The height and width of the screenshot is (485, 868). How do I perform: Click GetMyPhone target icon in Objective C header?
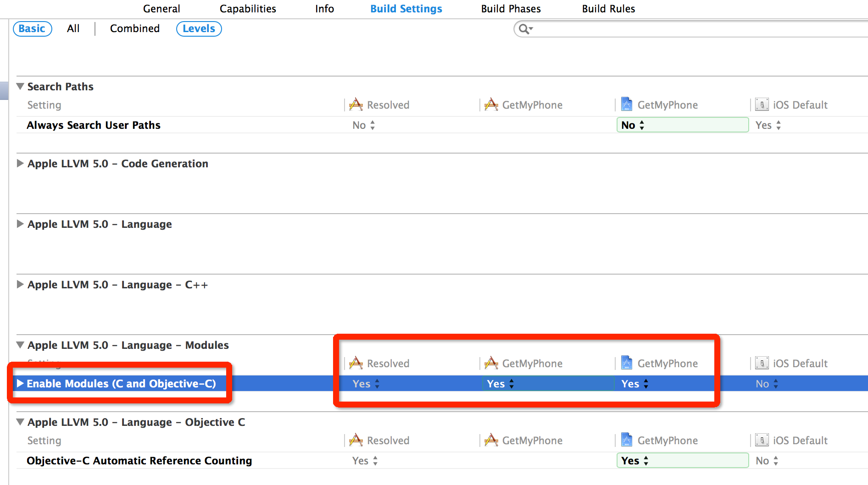pos(491,440)
